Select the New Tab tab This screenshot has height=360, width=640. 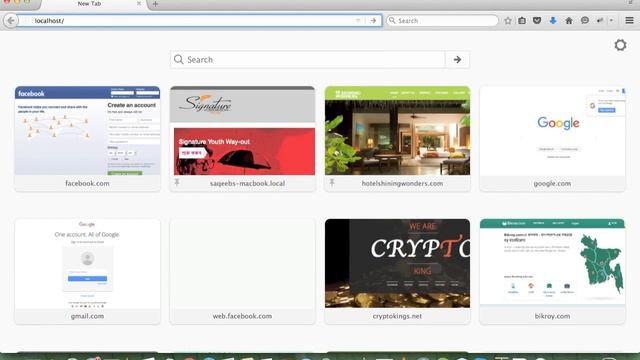(x=89, y=4)
